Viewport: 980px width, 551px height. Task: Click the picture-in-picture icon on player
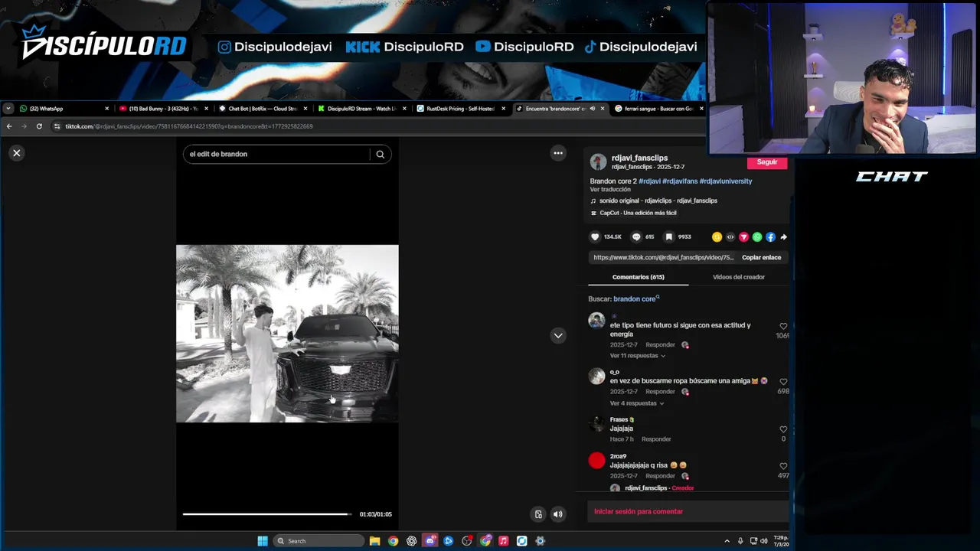tap(538, 514)
